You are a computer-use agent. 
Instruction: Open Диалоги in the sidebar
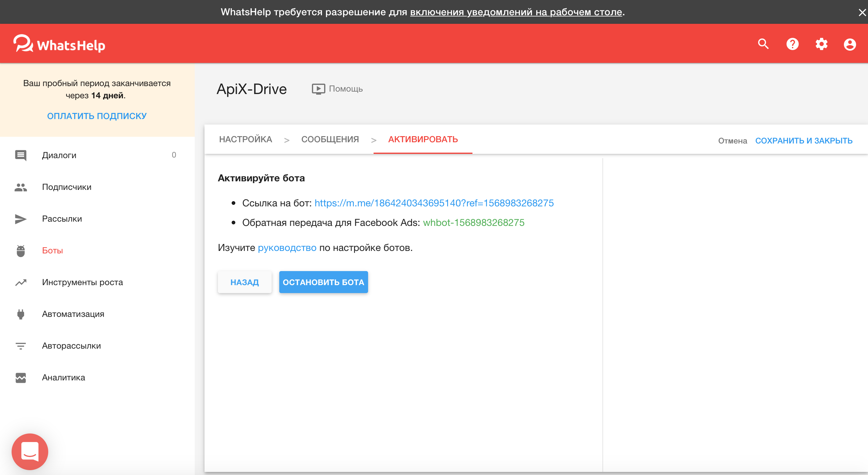(97, 155)
